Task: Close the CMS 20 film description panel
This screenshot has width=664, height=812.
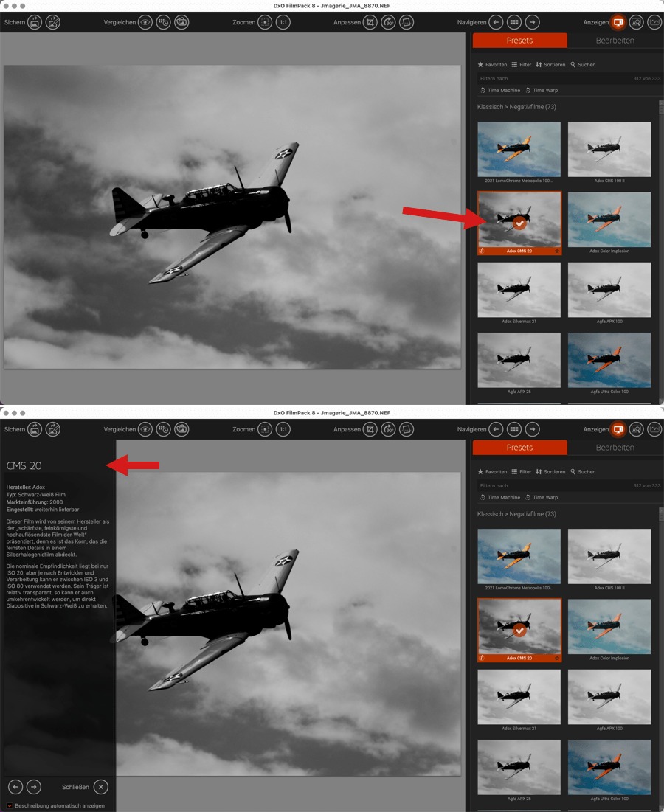Action: [x=101, y=787]
